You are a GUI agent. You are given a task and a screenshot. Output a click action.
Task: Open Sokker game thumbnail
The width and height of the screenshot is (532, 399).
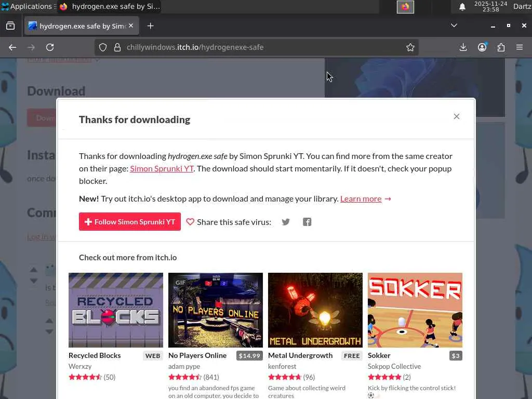415,310
